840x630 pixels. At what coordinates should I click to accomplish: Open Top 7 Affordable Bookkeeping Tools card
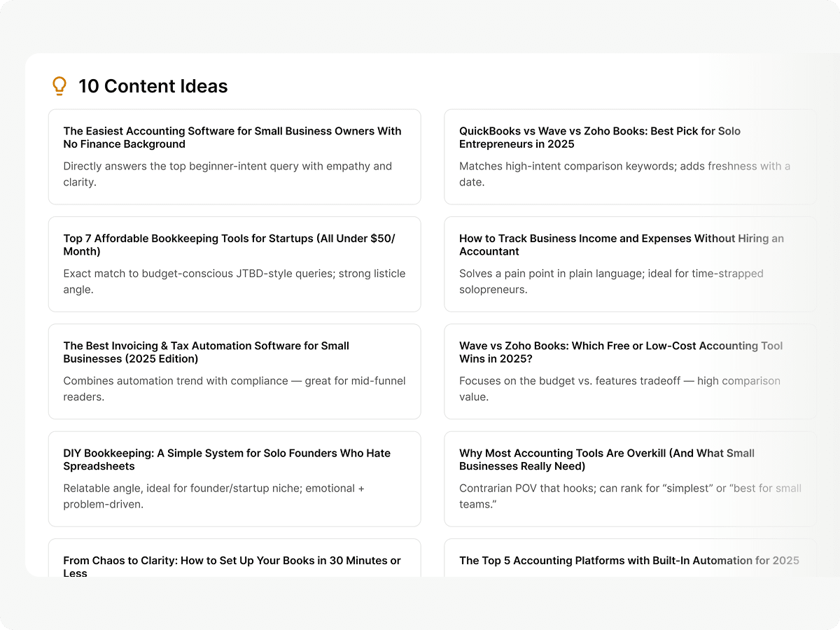(229, 245)
